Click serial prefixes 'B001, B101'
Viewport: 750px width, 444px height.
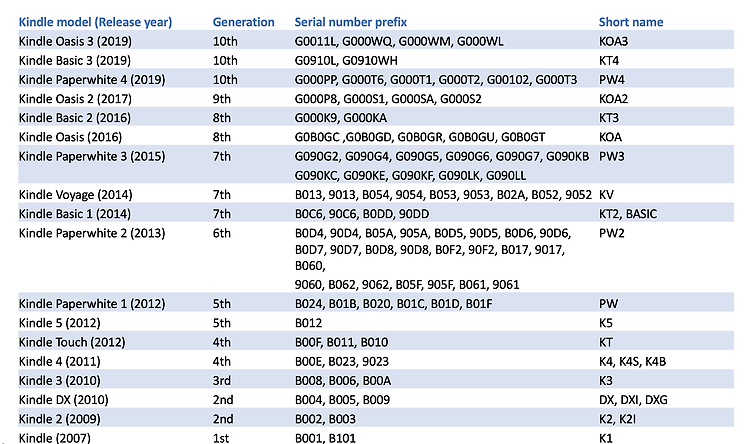tap(325, 438)
